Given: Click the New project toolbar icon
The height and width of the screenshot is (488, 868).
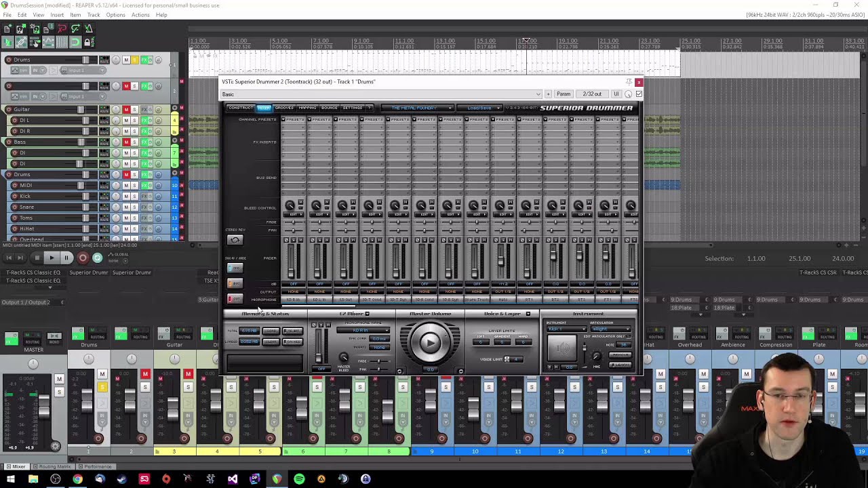Looking at the screenshot, I should [7, 28].
